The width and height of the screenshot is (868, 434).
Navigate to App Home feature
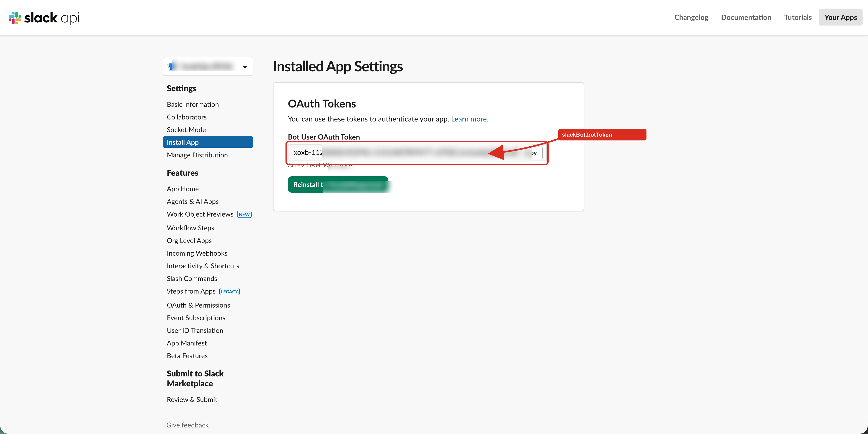[x=183, y=189]
